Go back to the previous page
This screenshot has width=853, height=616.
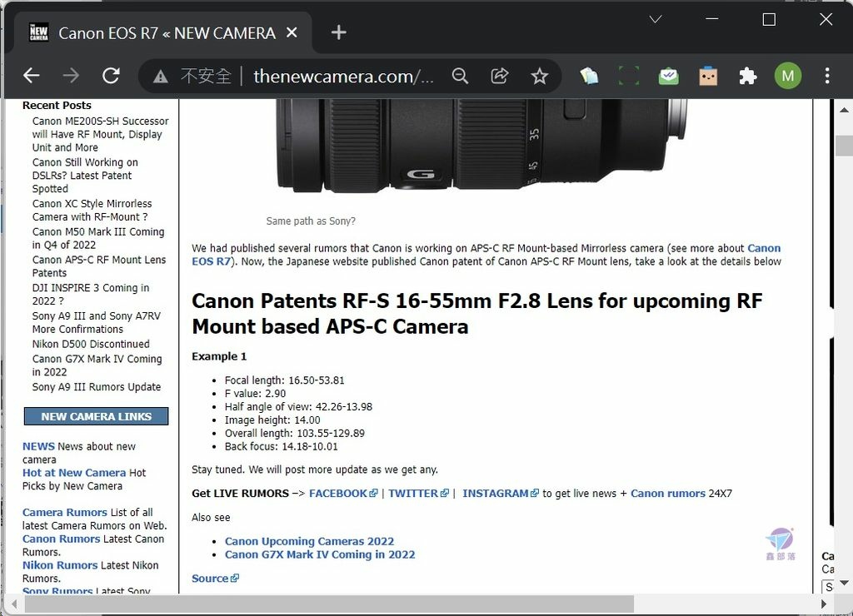[32, 76]
